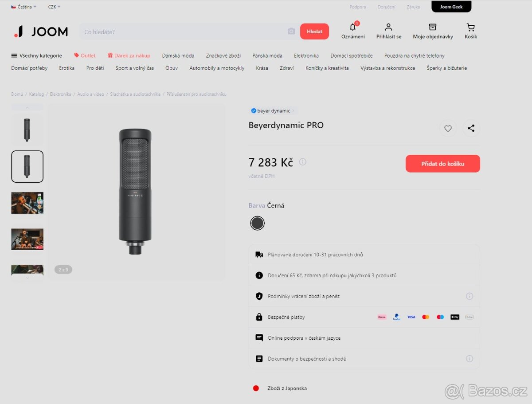The height and width of the screenshot is (404, 532).
Task: Open notifications via the bell icon
Action: (352, 28)
